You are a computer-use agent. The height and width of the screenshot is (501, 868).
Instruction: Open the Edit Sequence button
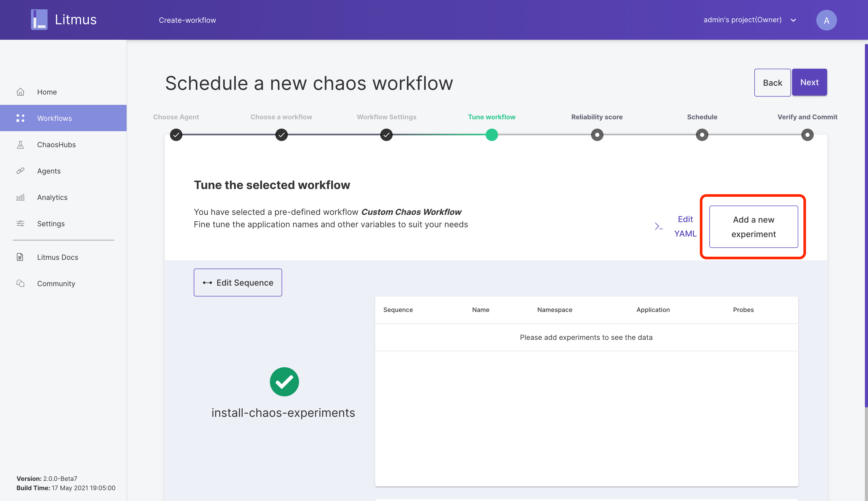238,283
